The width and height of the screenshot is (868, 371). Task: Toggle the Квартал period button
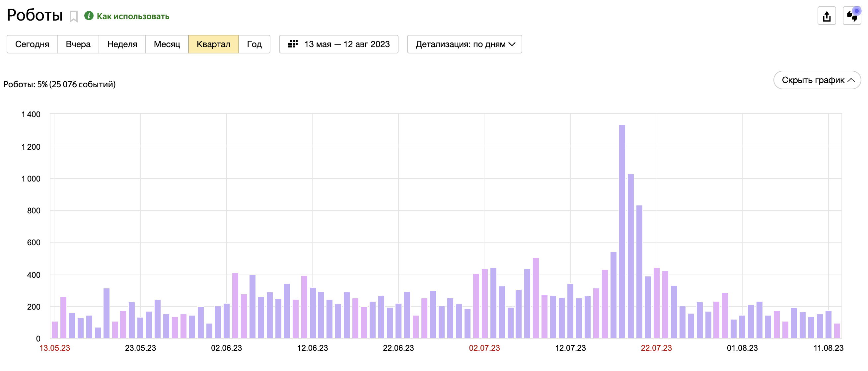coord(213,44)
